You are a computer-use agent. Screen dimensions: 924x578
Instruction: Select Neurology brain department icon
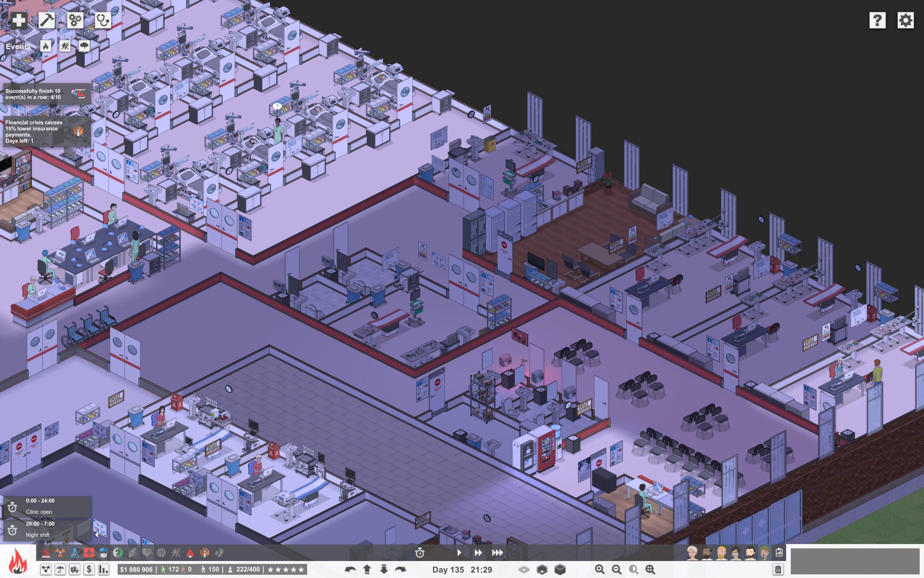(x=161, y=552)
